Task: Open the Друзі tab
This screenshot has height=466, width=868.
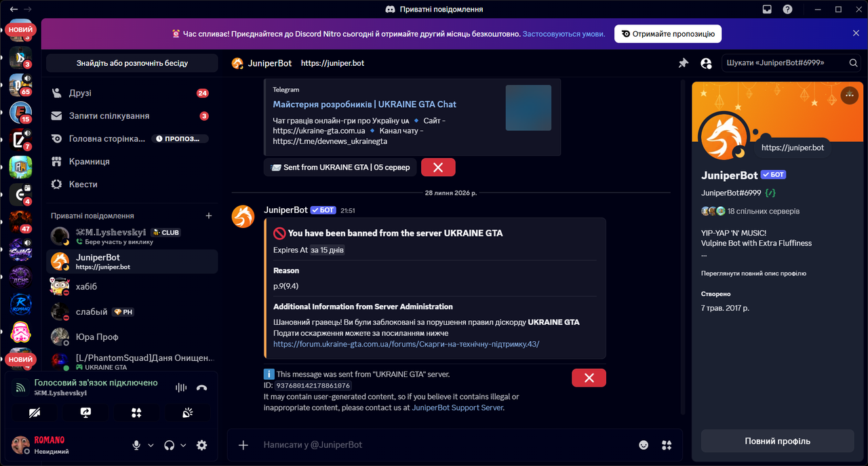Action: coord(132,93)
